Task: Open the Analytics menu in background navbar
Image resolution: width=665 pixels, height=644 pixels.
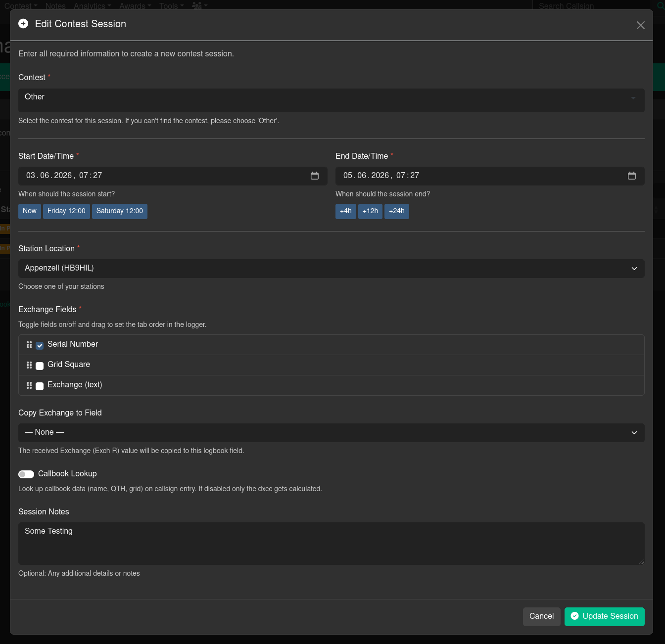Action: [x=93, y=6]
